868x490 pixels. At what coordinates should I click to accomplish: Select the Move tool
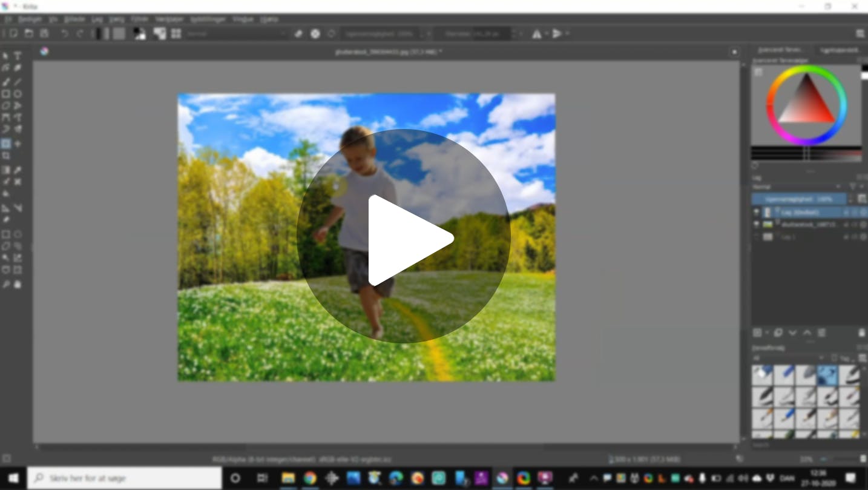18,144
